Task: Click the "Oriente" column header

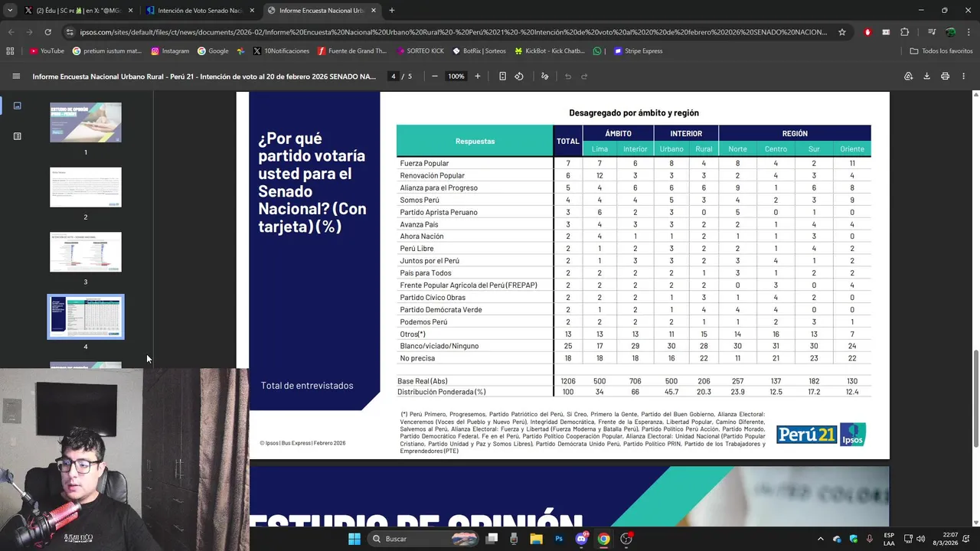Action: point(852,149)
